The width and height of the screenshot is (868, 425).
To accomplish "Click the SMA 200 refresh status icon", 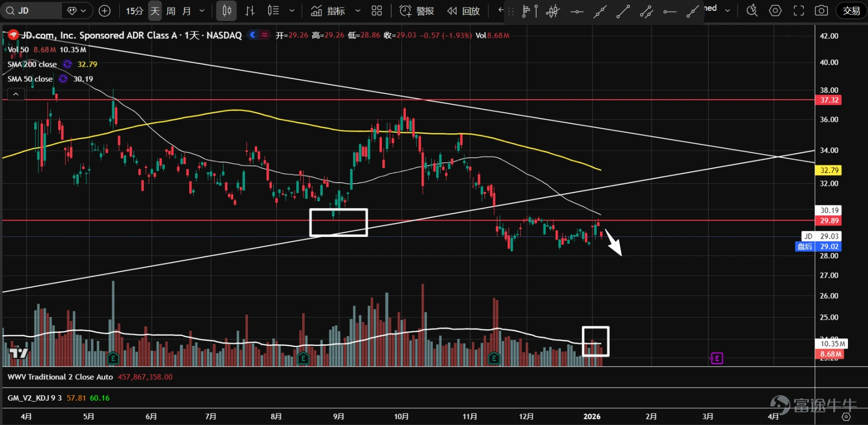I will click(x=67, y=65).
